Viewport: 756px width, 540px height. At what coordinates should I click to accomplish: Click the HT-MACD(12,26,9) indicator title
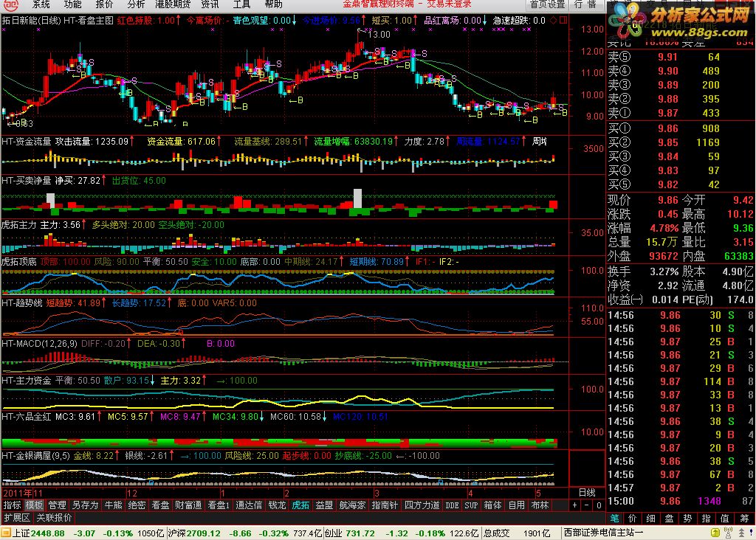[40, 344]
